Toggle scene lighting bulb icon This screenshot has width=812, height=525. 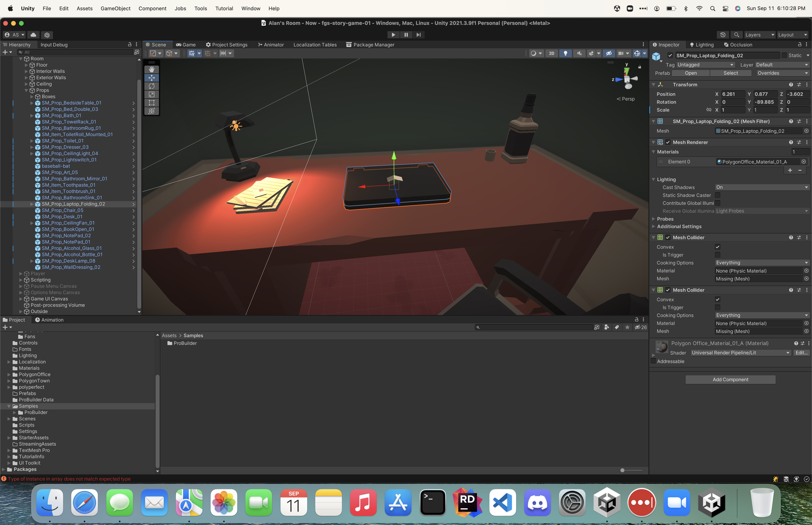click(x=565, y=54)
